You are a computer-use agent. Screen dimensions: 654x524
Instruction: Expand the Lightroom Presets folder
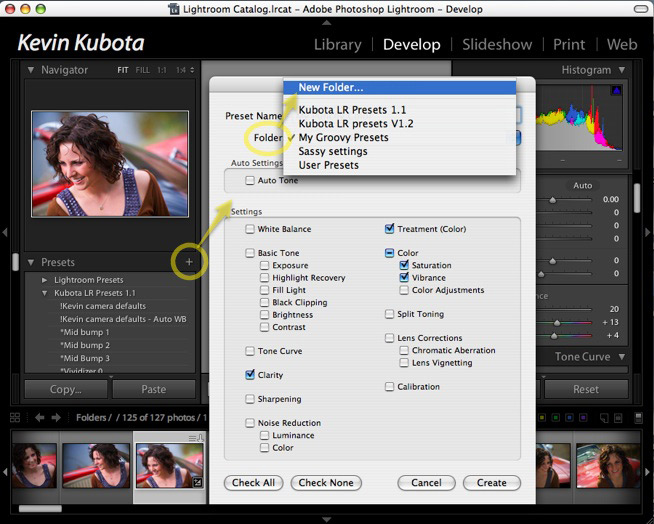click(x=44, y=280)
